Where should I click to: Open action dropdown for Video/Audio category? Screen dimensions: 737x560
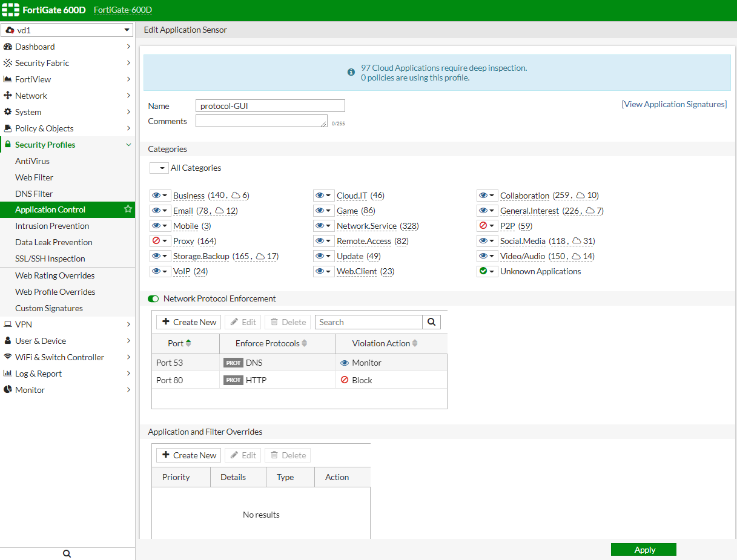487,256
